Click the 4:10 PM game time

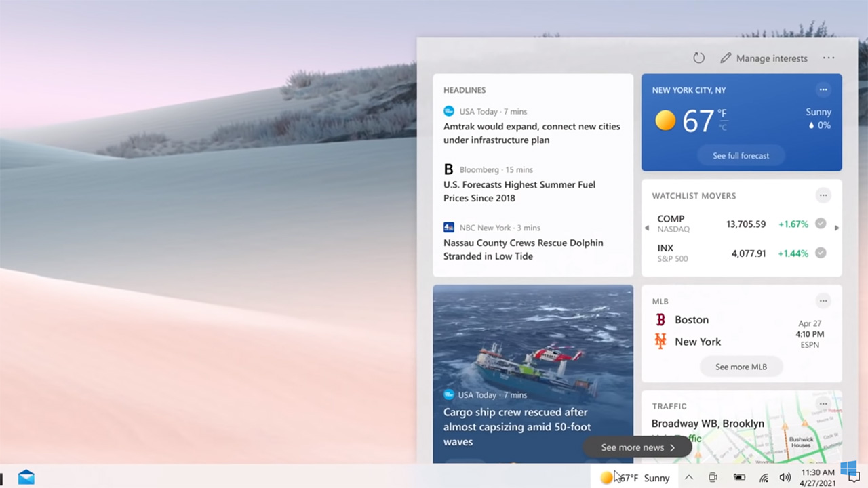click(810, 334)
